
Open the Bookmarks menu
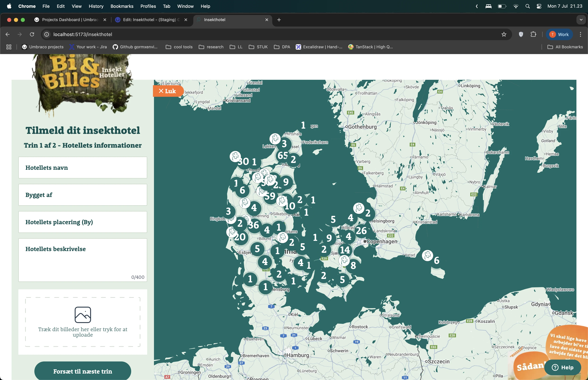[122, 6]
